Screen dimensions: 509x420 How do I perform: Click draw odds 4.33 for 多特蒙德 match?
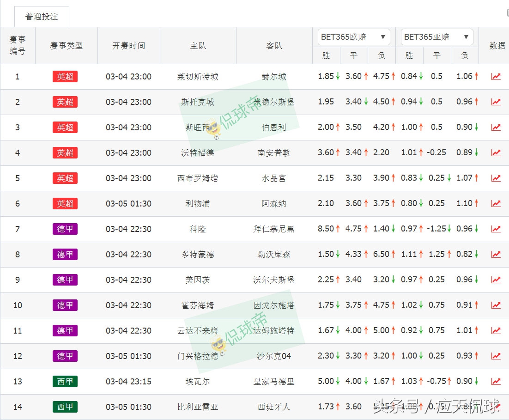[x=353, y=254]
